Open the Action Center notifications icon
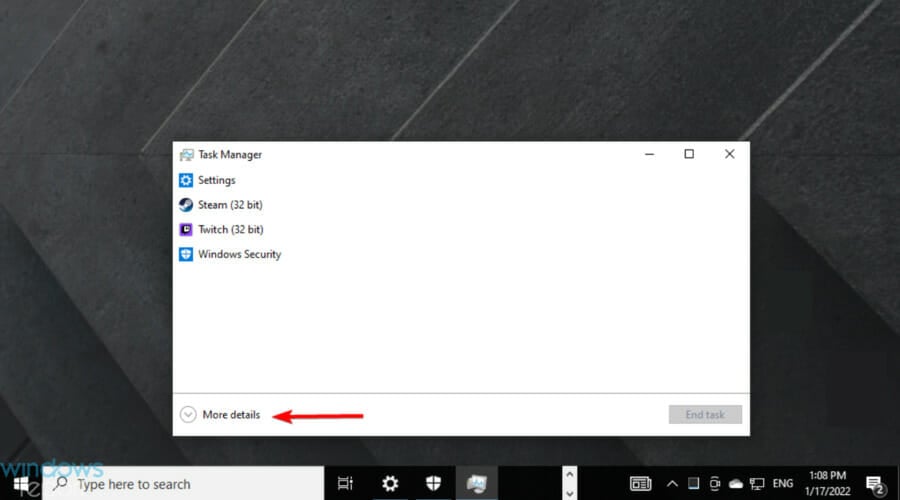 (x=875, y=485)
